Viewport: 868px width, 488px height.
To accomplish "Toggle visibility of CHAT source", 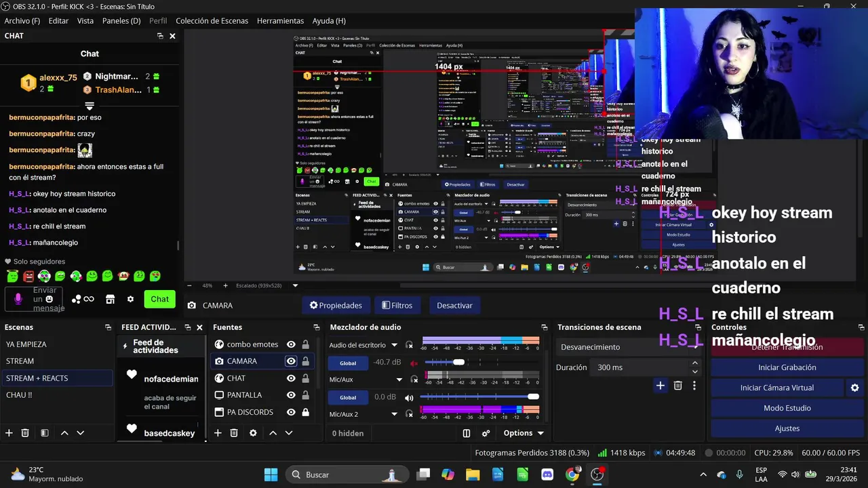I will pyautogui.click(x=291, y=378).
